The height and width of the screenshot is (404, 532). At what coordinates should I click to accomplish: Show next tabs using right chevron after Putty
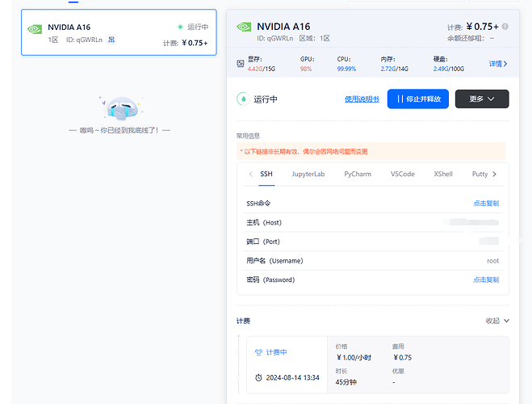click(x=494, y=175)
